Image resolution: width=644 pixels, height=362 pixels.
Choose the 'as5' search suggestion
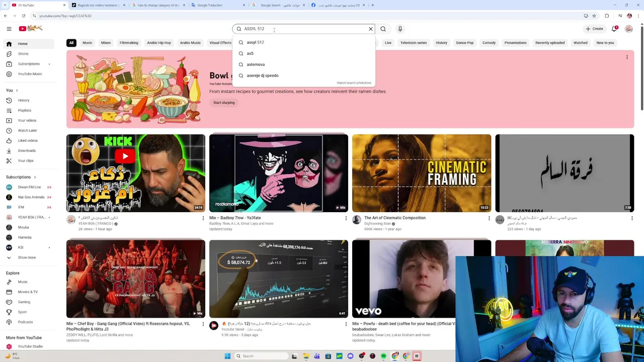coord(304,53)
